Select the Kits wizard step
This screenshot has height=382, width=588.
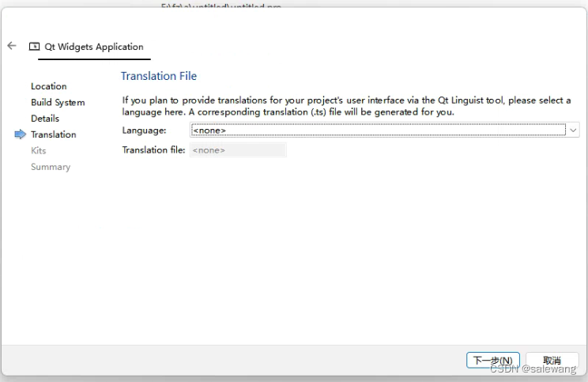[38, 151]
